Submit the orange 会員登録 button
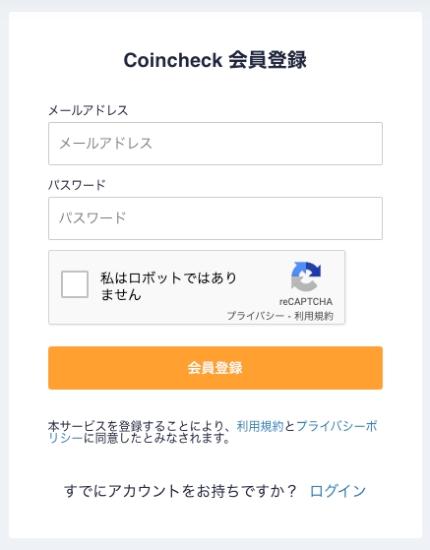This screenshot has height=550, width=430. pos(215,368)
